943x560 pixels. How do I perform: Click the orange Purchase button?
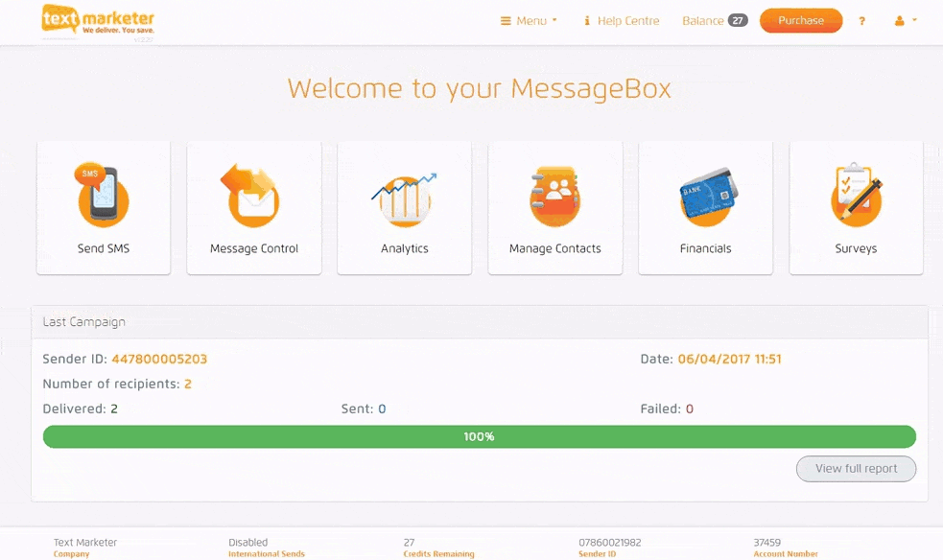click(800, 20)
